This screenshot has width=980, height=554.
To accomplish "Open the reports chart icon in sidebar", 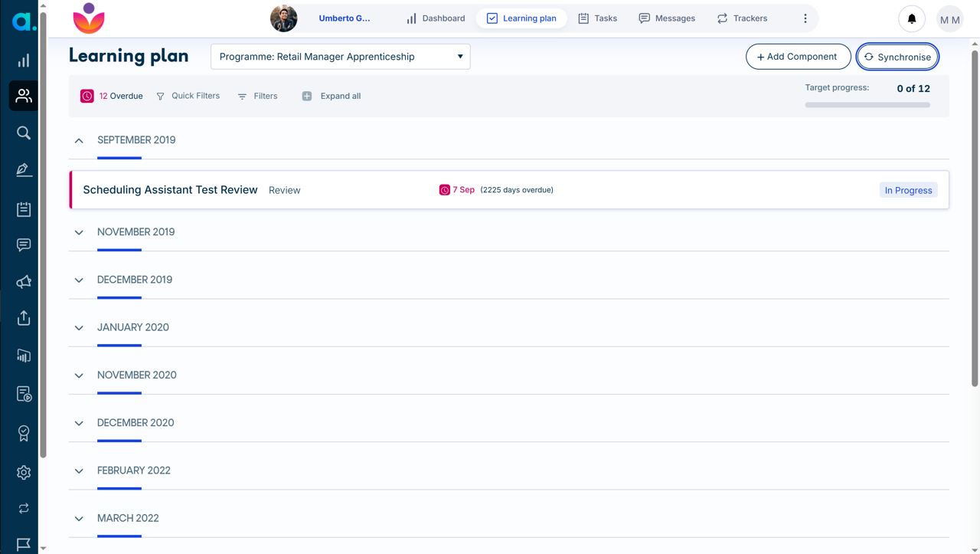I will point(24,356).
